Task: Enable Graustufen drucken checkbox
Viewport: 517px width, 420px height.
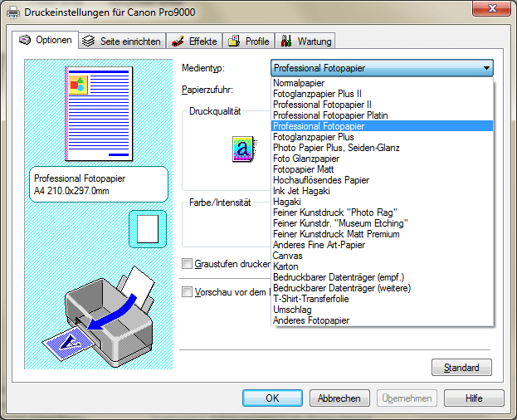Action: tap(187, 264)
